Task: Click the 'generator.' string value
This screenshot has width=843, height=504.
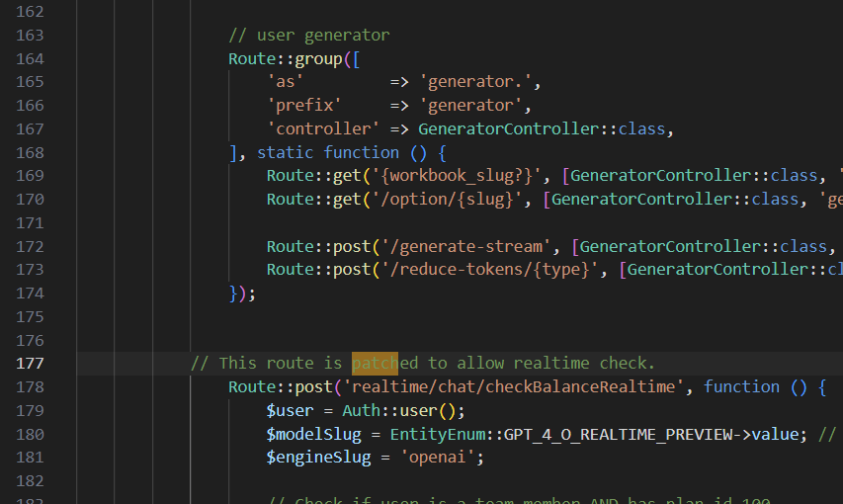Action: (x=479, y=82)
